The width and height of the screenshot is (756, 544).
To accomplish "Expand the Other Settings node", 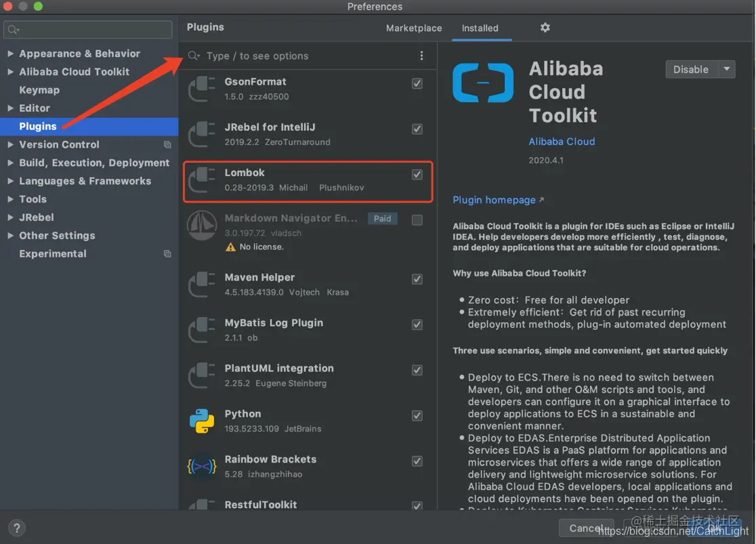I will (x=10, y=235).
